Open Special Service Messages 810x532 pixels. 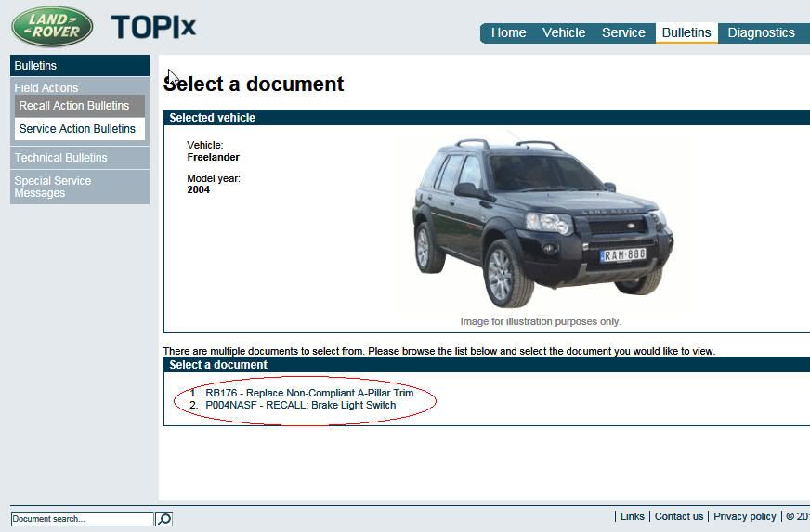(x=80, y=187)
